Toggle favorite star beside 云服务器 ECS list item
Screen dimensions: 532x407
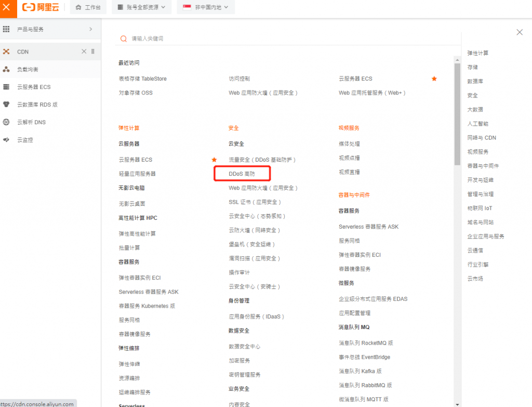pyautogui.click(x=214, y=160)
